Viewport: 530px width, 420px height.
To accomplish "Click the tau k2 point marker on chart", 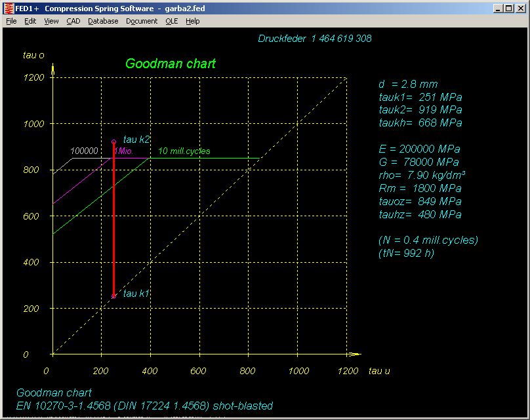I will pyautogui.click(x=113, y=142).
